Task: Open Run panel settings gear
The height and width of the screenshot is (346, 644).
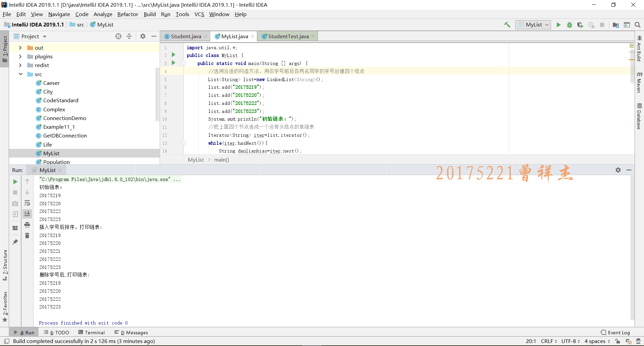Action: (x=618, y=170)
